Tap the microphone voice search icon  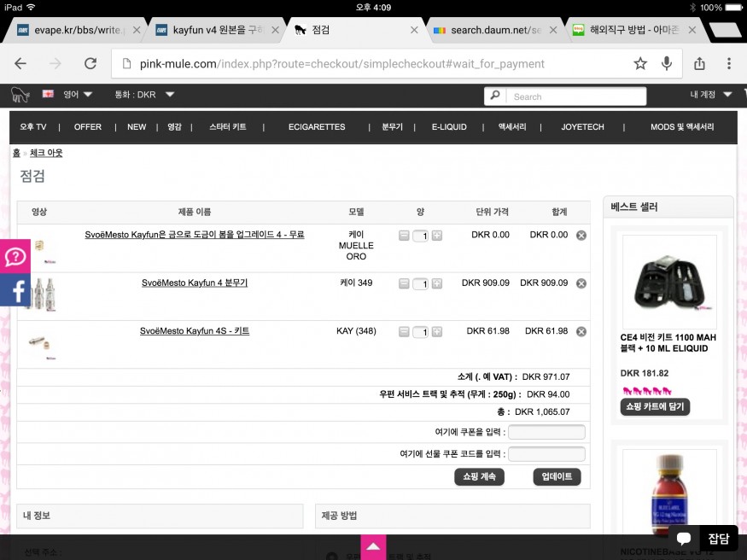pos(666,64)
